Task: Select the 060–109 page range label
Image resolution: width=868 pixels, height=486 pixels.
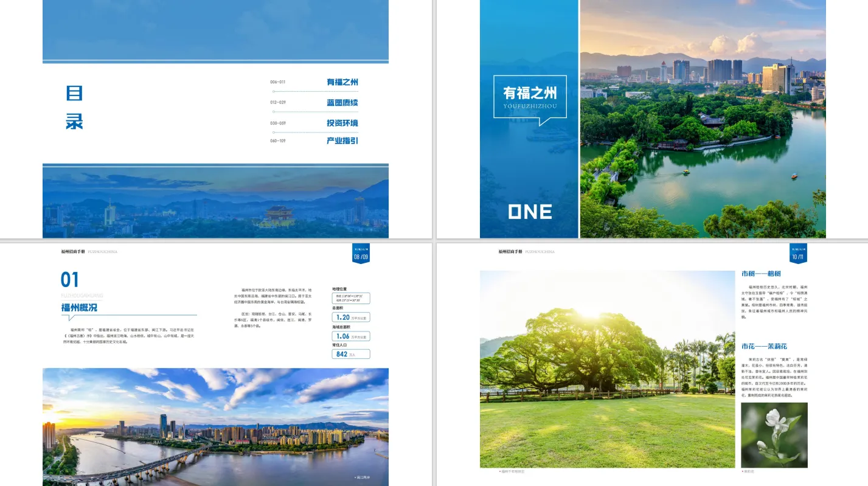Action: tap(278, 141)
